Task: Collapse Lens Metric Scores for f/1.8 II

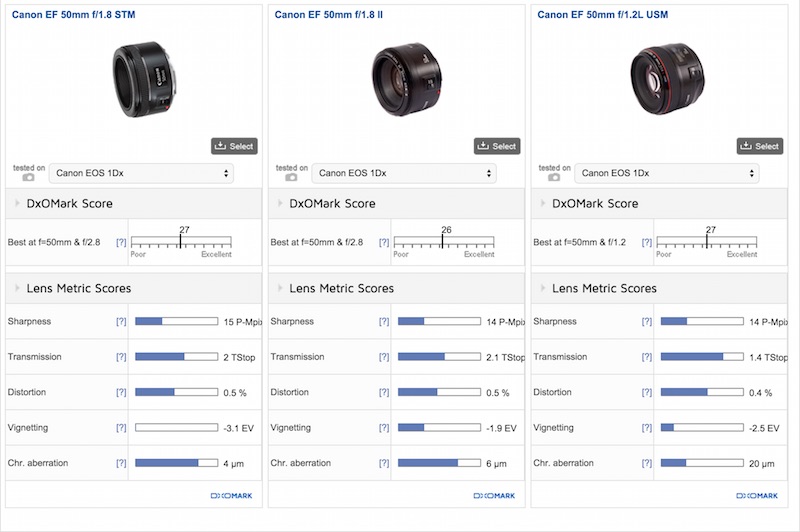Action: point(280,288)
